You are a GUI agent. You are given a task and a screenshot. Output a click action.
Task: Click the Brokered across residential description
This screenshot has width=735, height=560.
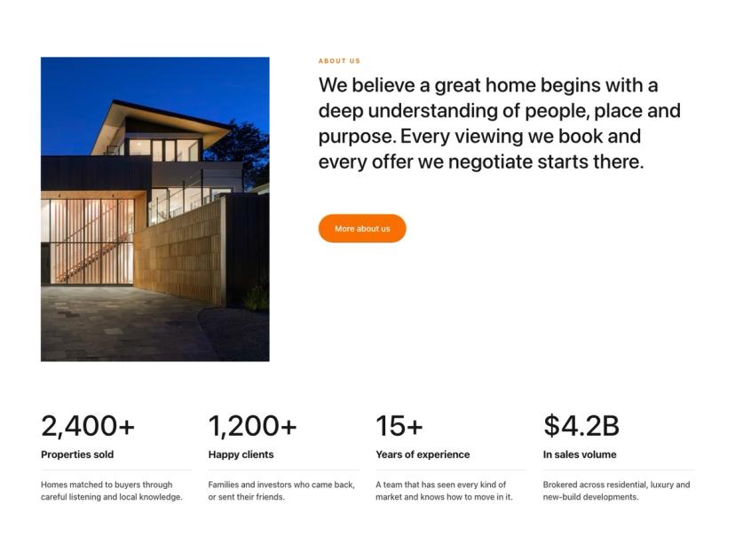[616, 491]
